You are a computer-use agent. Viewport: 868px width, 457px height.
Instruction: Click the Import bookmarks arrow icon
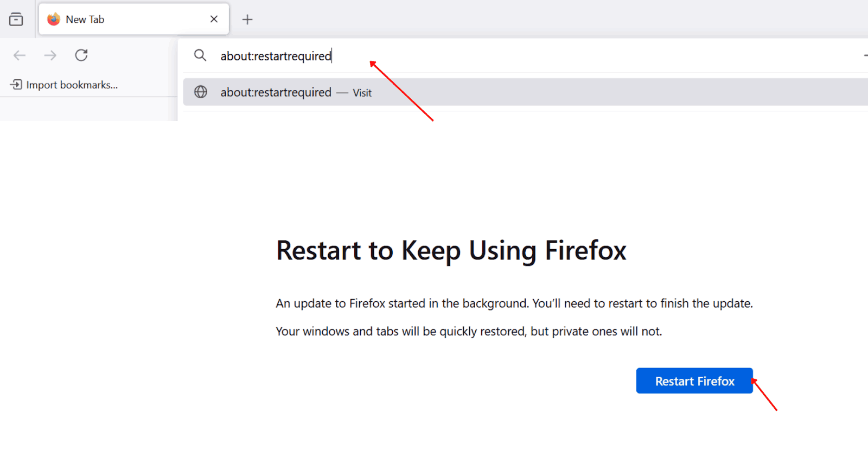point(16,85)
